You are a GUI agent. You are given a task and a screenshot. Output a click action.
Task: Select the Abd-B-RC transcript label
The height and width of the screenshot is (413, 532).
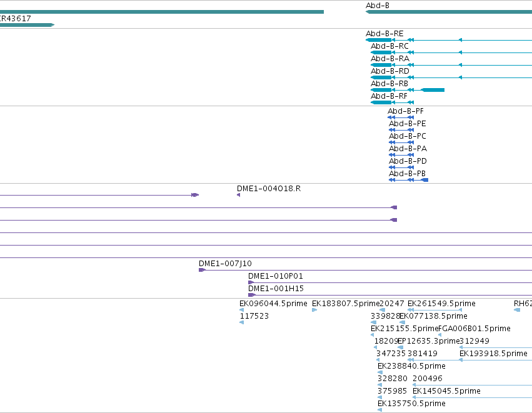pos(389,46)
